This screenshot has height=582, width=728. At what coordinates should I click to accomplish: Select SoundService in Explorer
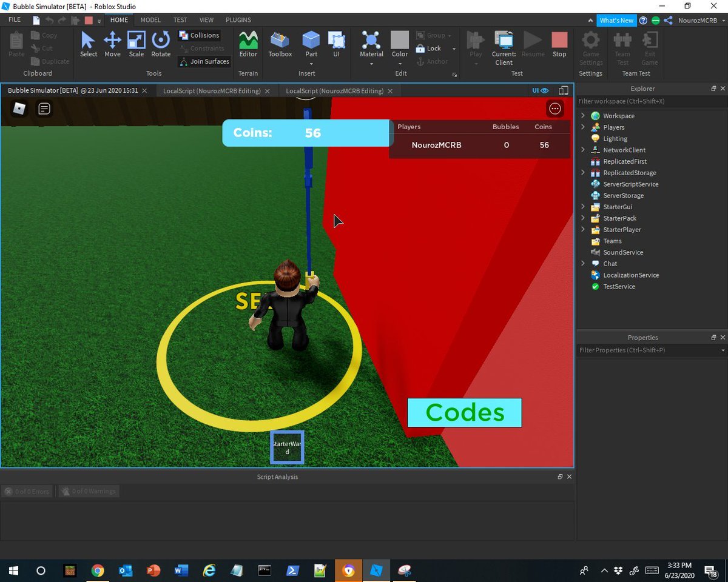tap(622, 252)
